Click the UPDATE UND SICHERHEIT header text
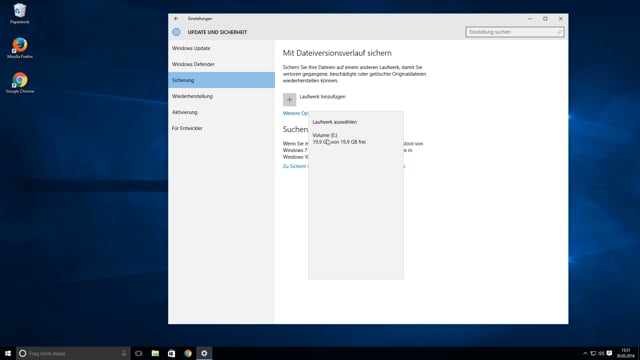 pos(217,32)
